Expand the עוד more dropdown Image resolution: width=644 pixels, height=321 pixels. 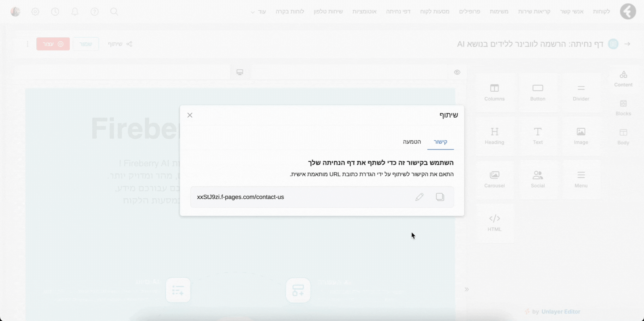259,12
